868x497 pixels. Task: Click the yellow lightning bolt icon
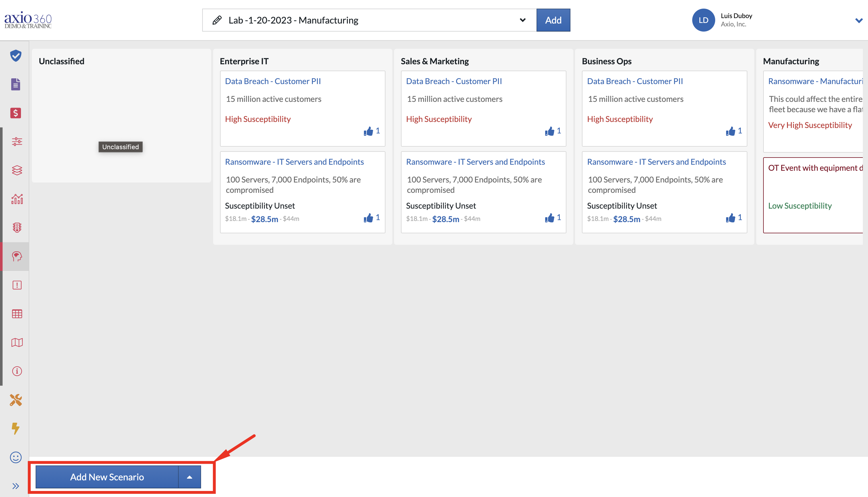[16, 428]
